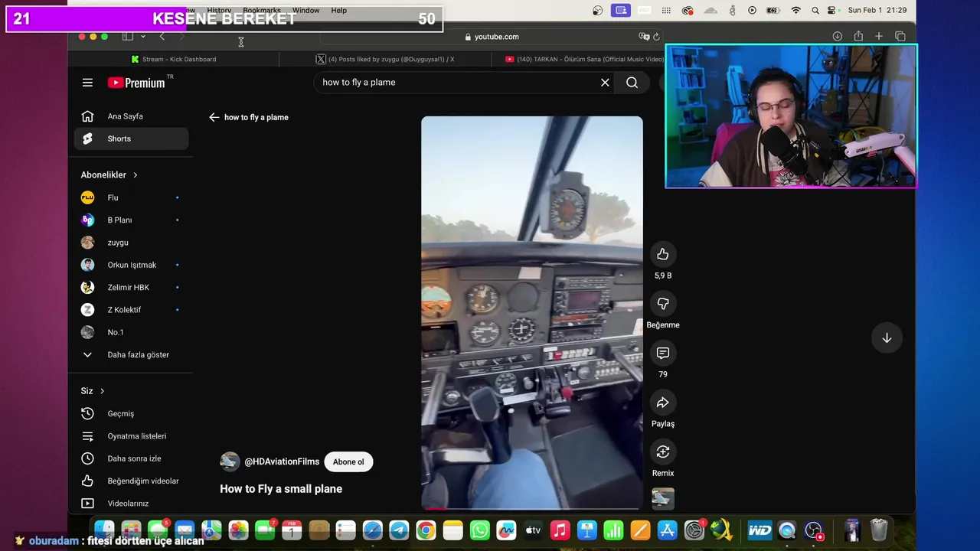Open Videolarınız

coord(131,504)
